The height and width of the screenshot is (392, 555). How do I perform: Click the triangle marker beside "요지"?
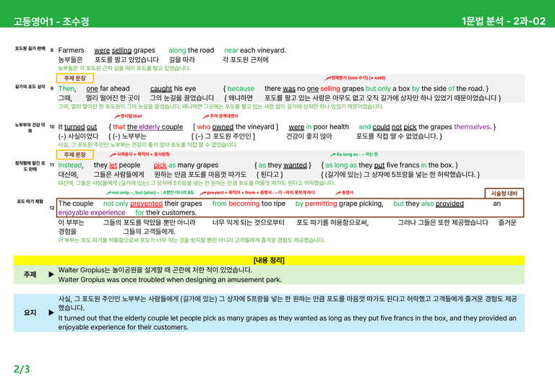click(x=51, y=313)
